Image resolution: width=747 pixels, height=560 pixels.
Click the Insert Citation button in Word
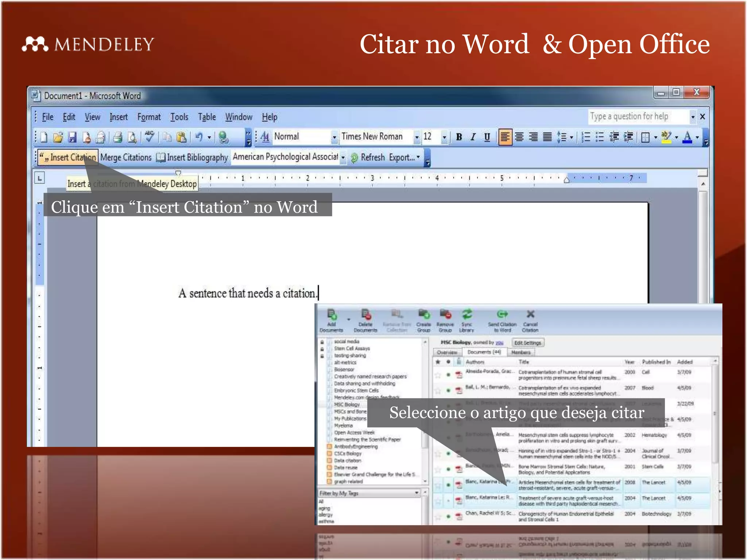(68, 157)
